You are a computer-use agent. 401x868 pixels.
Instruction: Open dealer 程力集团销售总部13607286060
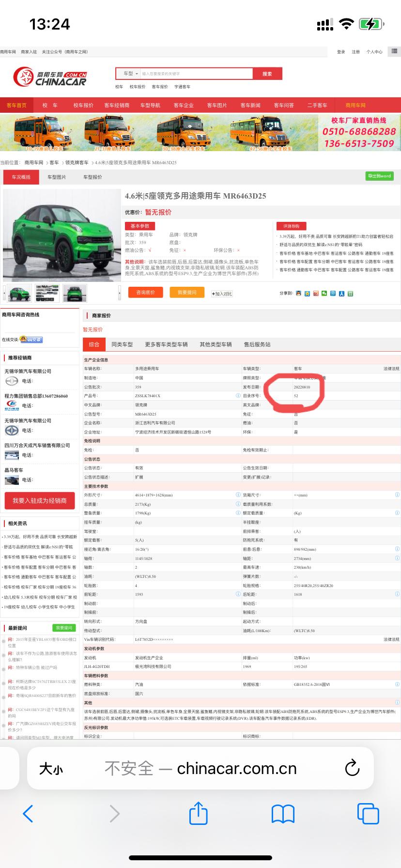click(x=36, y=396)
